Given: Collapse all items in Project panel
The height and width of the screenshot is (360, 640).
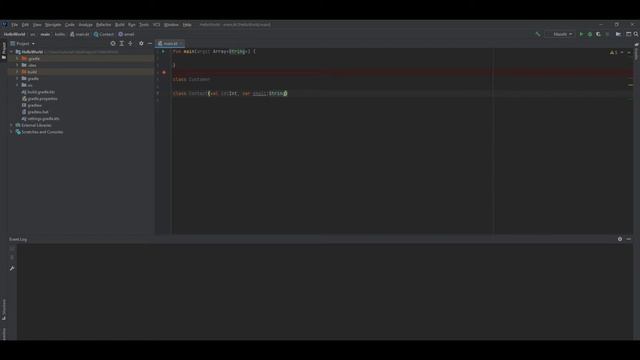Looking at the screenshot, I should point(130,43).
